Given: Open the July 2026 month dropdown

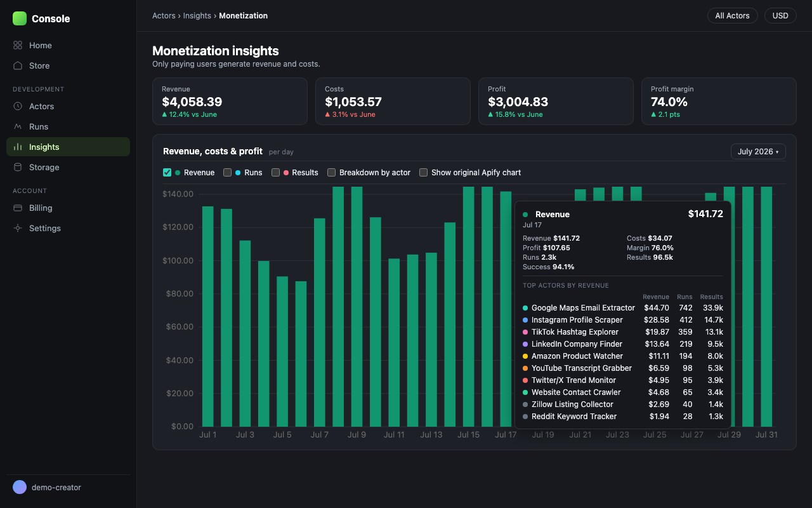Looking at the screenshot, I should coord(758,151).
